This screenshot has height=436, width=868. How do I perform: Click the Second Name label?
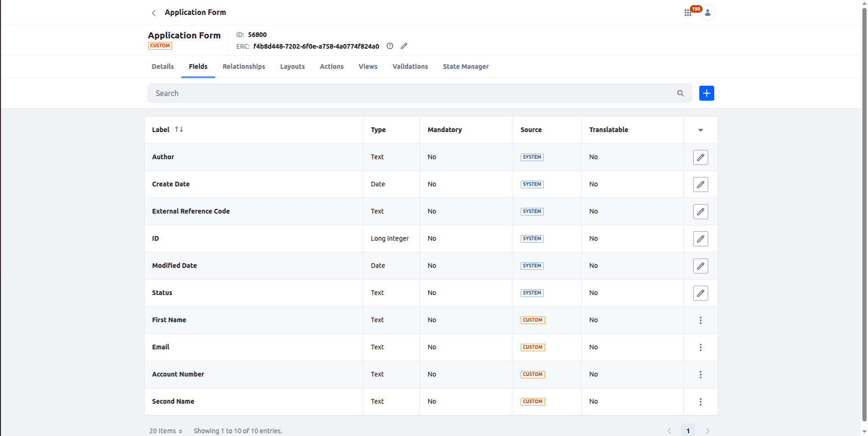pos(173,401)
